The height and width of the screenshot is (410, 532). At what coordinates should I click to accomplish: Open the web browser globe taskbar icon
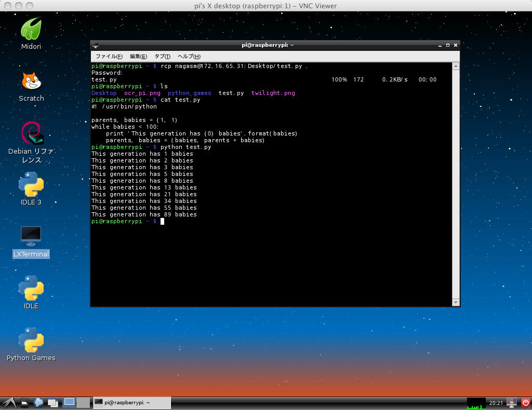tap(38, 402)
